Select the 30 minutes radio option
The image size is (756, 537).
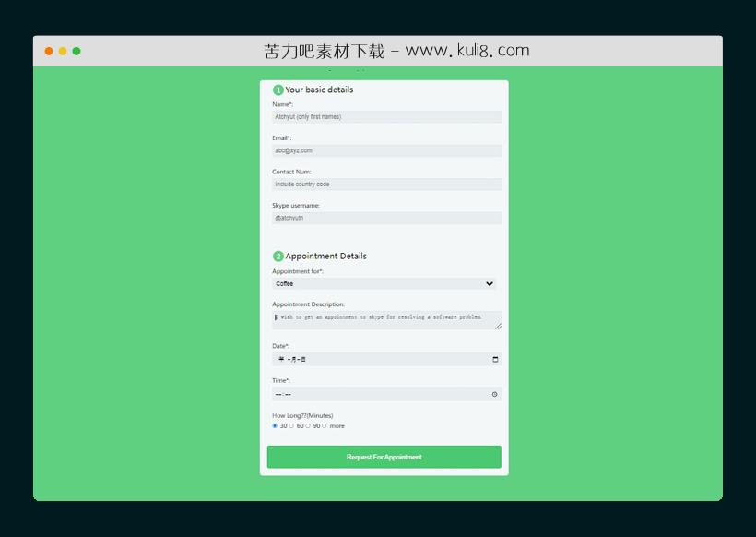coord(275,426)
